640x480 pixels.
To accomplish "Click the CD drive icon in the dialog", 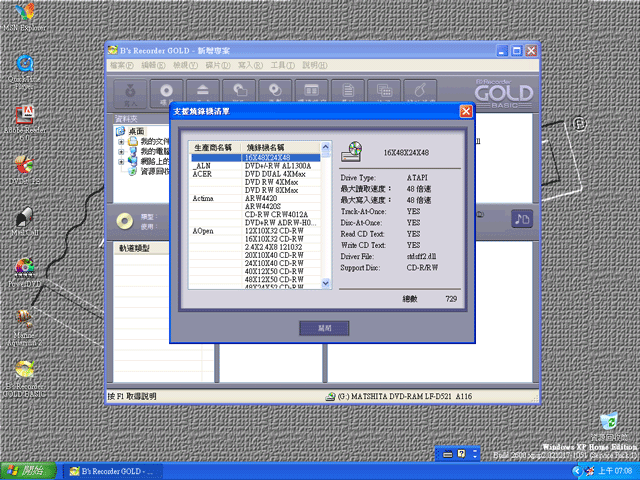I will 352,151.
